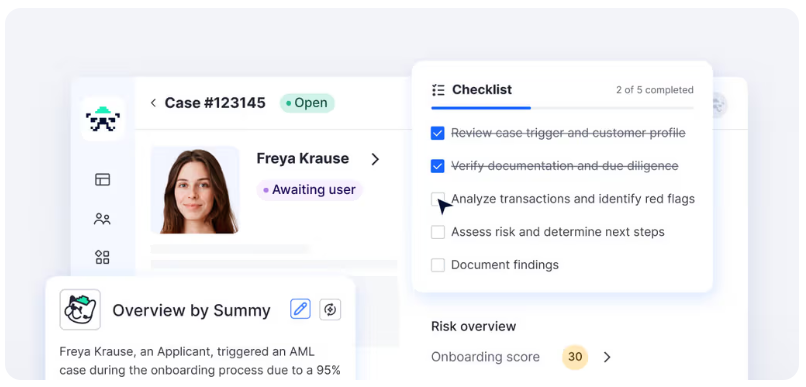Check Analyze transactions and identify red flags
This screenshot has width=806, height=387.
pos(437,199)
